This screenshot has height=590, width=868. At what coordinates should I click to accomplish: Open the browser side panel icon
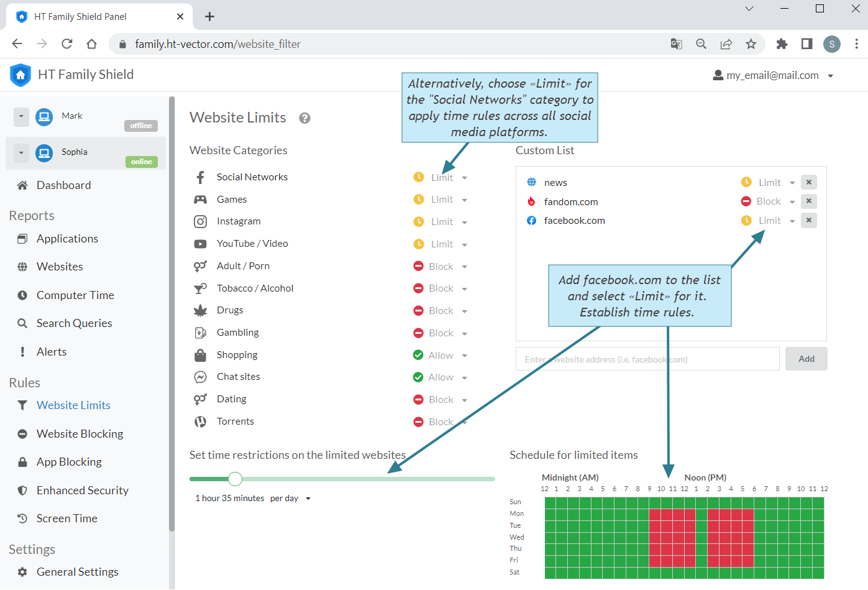806,44
